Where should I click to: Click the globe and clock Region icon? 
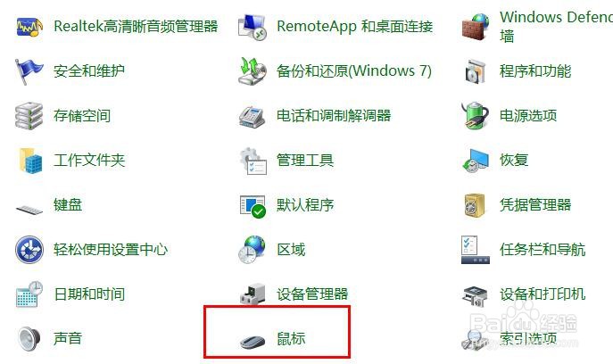[253, 250]
